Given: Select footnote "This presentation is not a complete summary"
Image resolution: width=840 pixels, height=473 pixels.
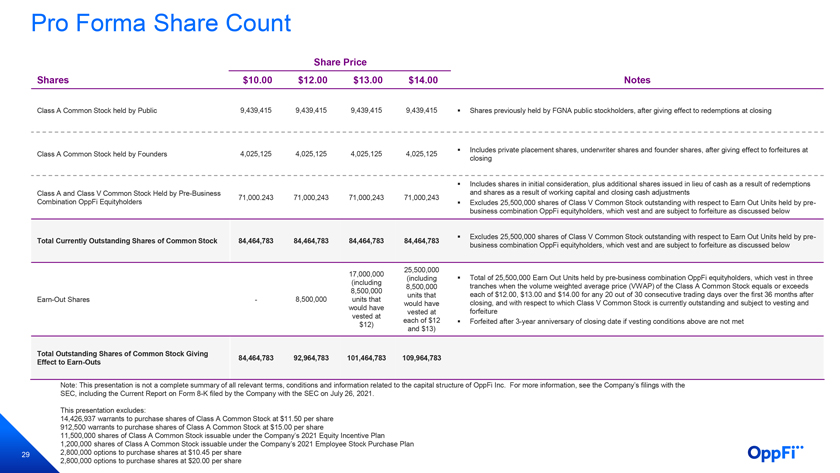Looking at the screenshot, I should (372, 389).
